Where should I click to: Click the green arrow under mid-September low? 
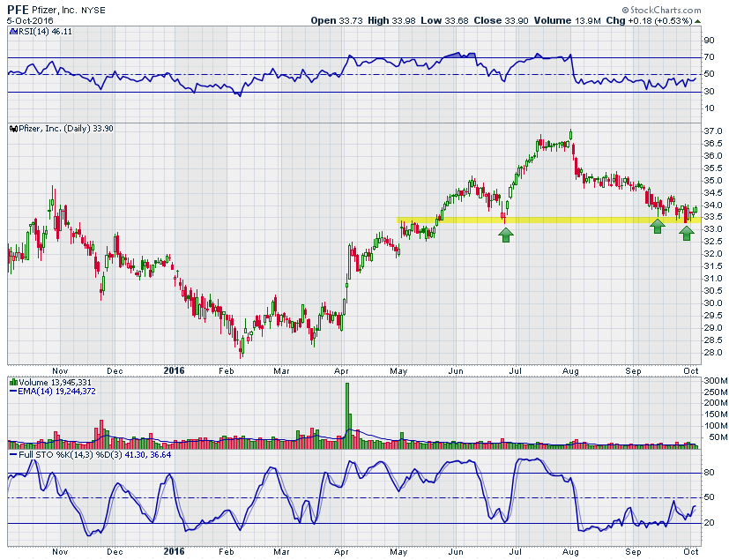click(x=657, y=227)
